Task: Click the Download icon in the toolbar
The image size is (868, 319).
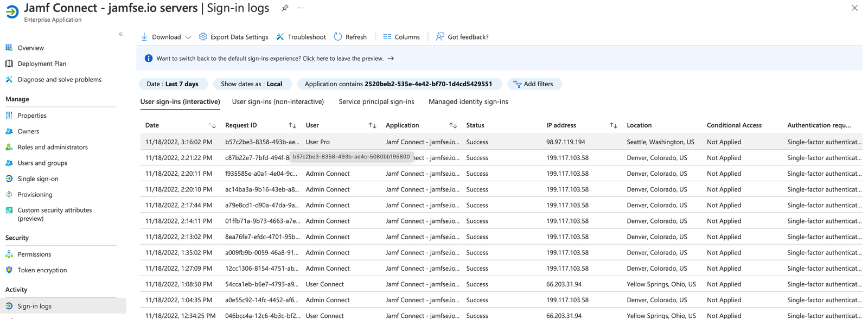Action: (x=144, y=37)
